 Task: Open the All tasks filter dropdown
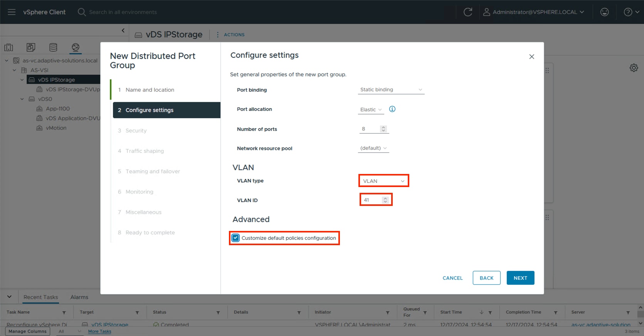pos(70,331)
